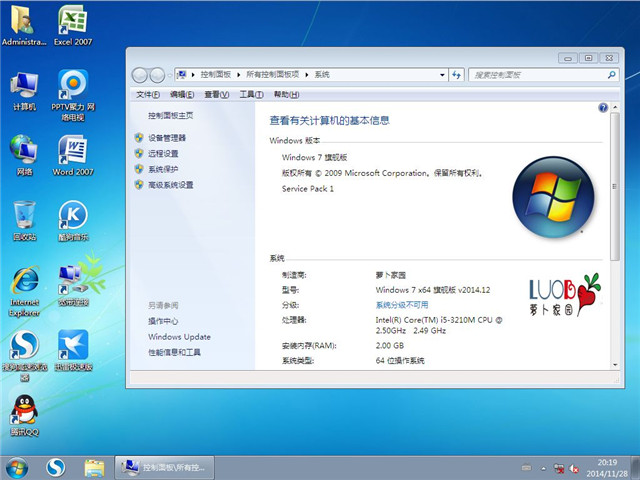640x480 pixels.
Task: Click the vertical scrollbar thumb
Action: [615, 187]
